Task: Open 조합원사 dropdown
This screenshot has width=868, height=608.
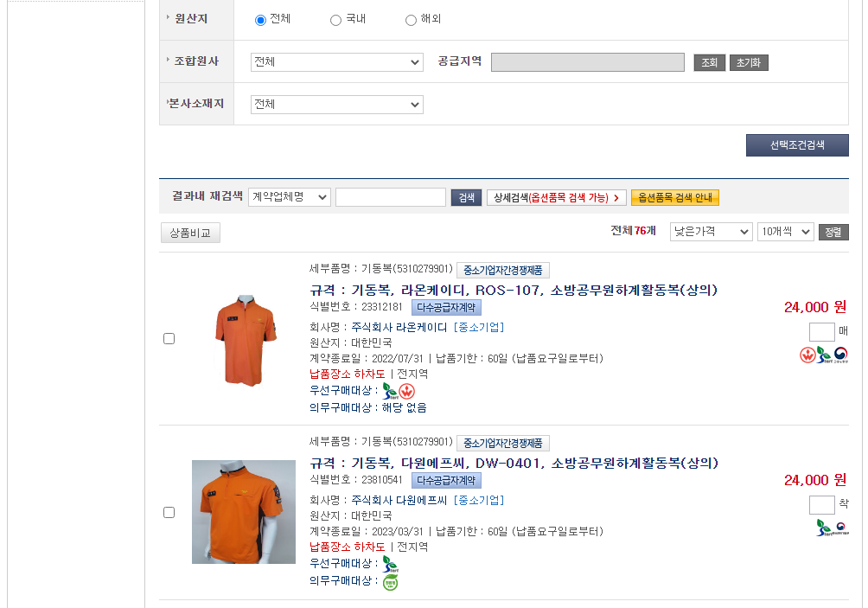Action: pos(336,62)
